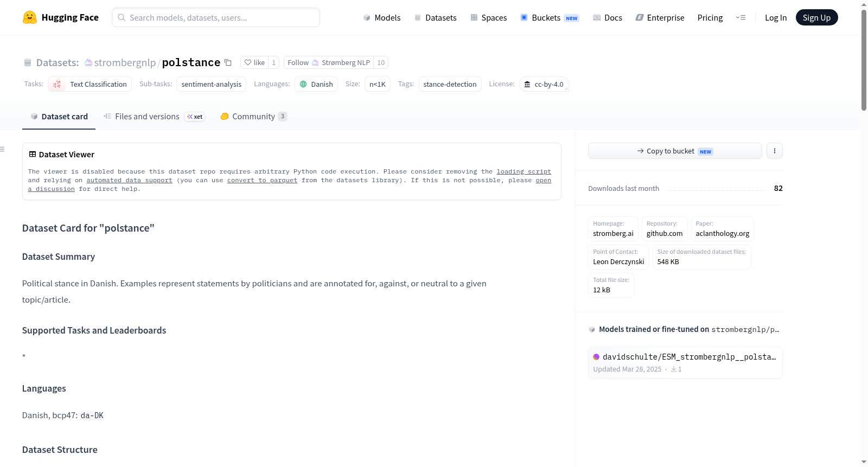
Task: Select the cc-by-4.0 license tag
Action: 544,84
